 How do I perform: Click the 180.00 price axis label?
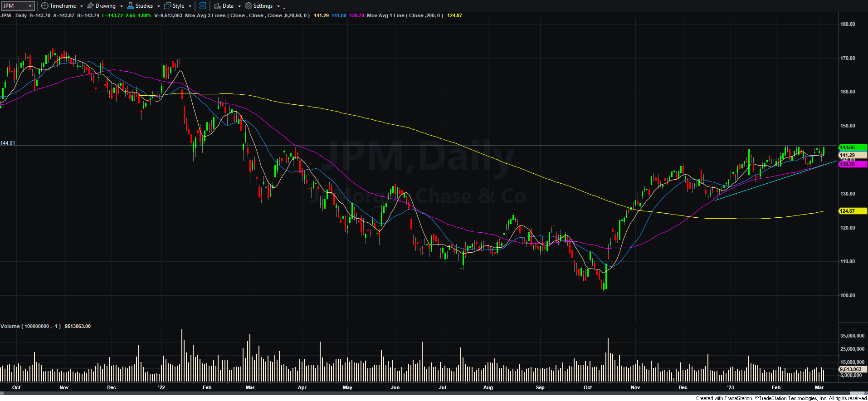pyautogui.click(x=848, y=24)
